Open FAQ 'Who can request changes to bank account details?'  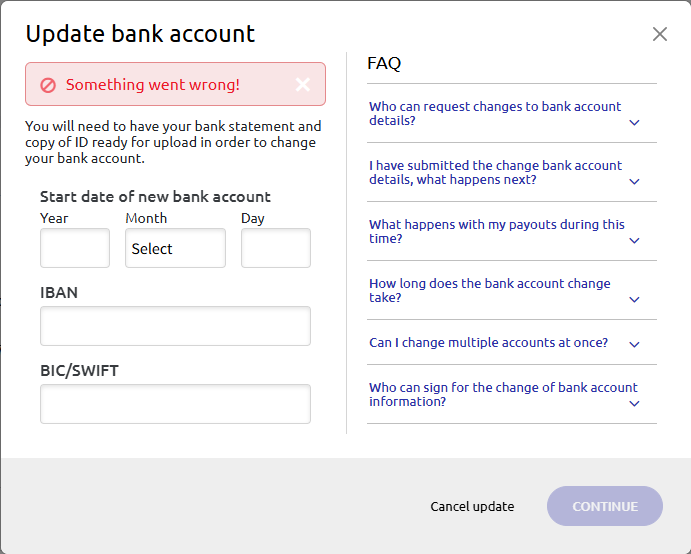coord(495,113)
